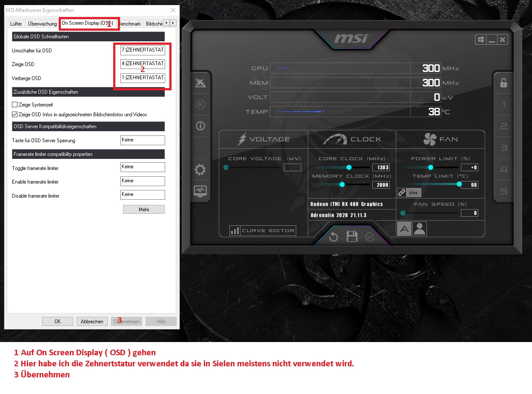532x394 pixels.
Task: Enable Zeige Systemzeit checkbox
Action: pyautogui.click(x=15, y=105)
